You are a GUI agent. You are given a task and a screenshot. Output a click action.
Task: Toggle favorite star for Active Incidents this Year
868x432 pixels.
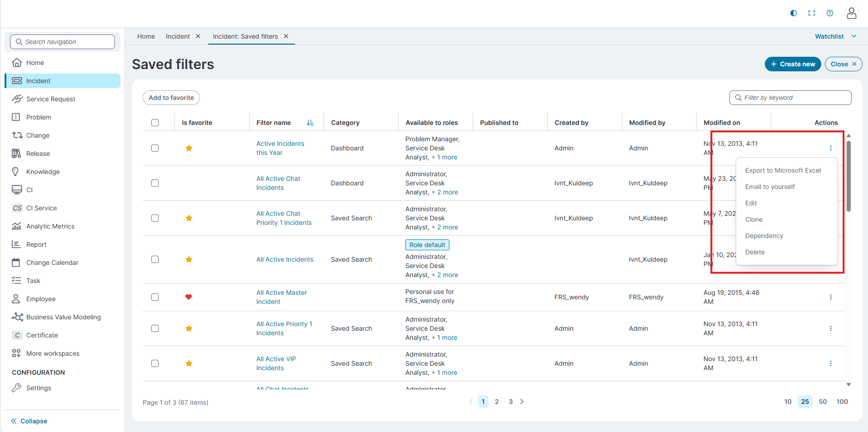[189, 148]
